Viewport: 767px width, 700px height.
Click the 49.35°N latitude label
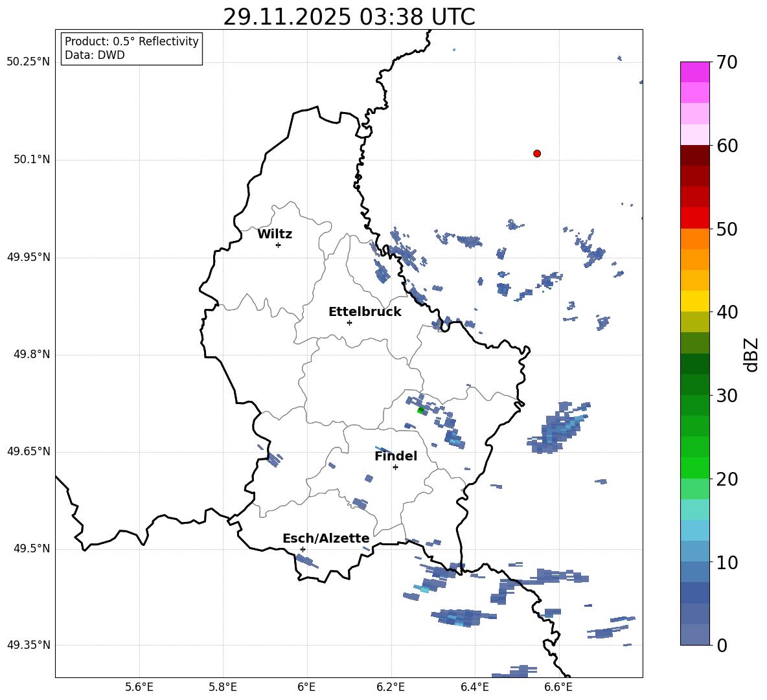tap(29, 645)
